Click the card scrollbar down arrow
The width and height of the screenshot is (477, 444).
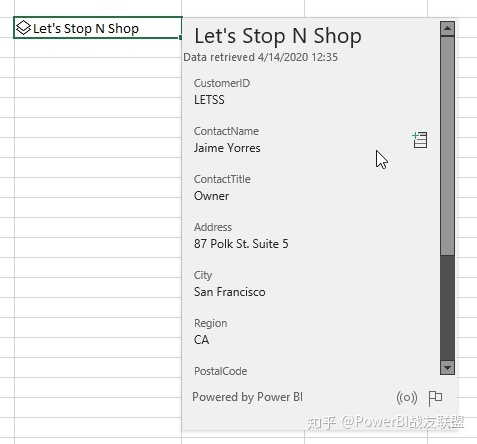447,368
